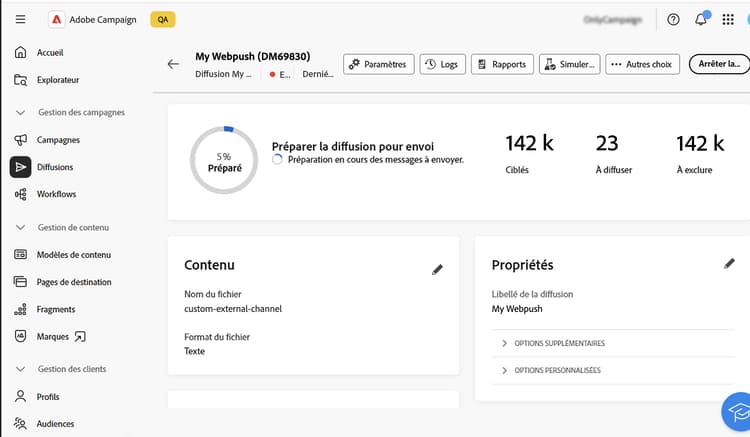Open the hamburger navigation menu

point(21,20)
